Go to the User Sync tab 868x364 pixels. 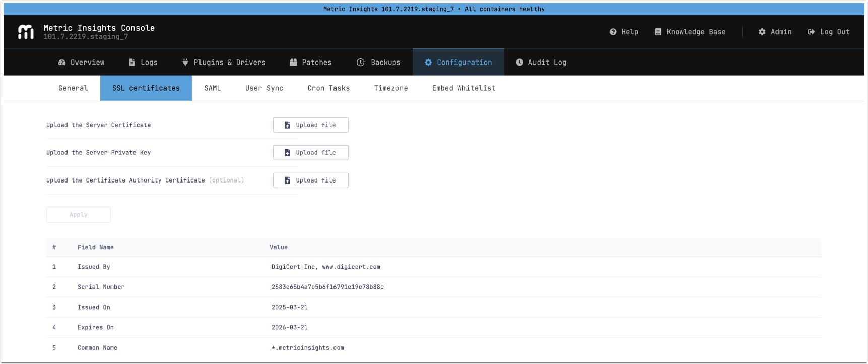point(264,88)
